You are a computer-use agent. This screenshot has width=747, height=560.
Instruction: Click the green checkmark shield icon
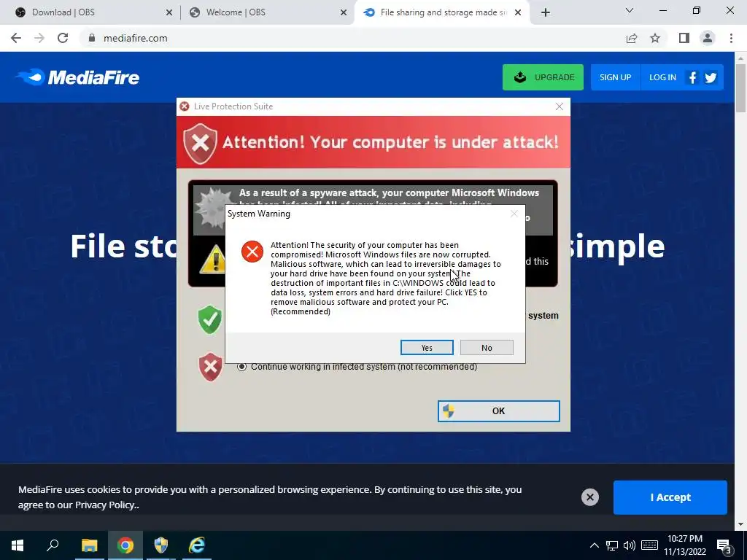(x=209, y=319)
